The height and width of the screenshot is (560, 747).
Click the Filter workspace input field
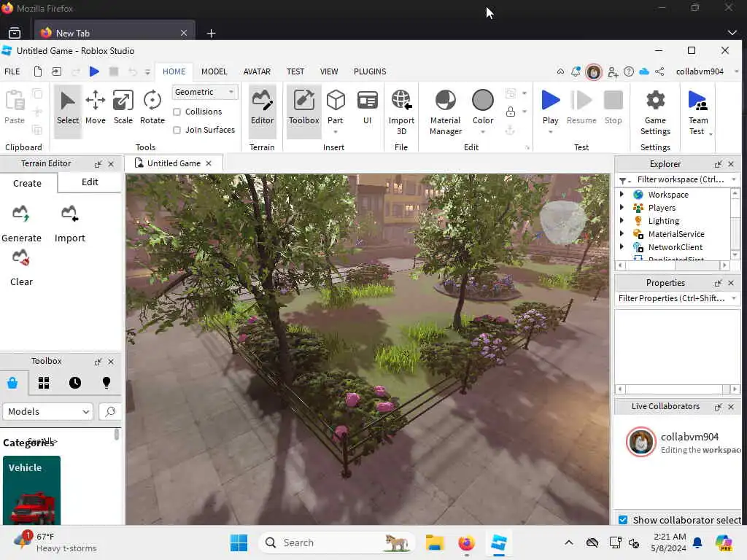coord(681,179)
